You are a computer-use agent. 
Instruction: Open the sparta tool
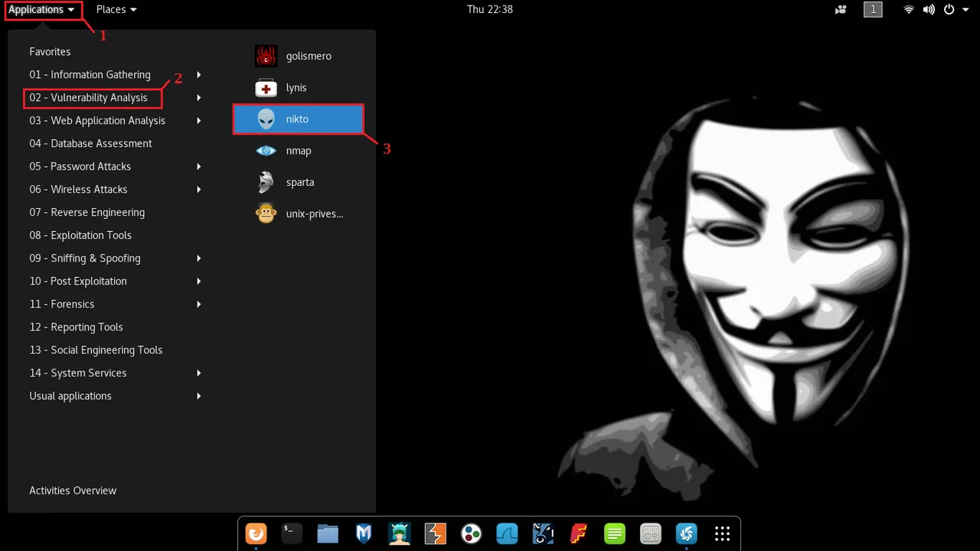(x=299, y=182)
